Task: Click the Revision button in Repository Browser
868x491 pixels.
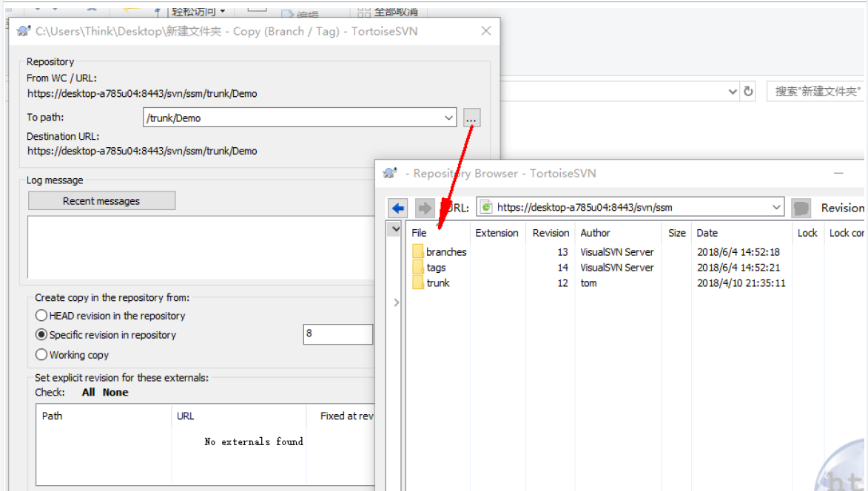Action: click(841, 208)
